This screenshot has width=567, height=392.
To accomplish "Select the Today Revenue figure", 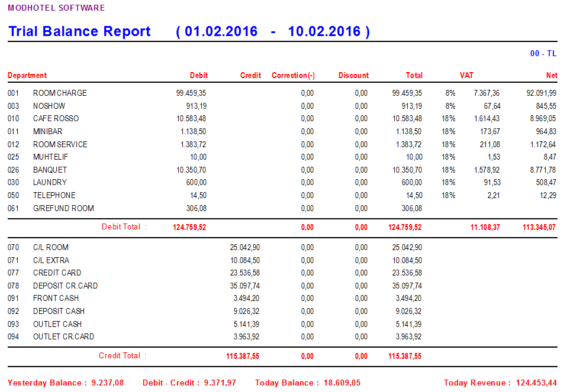I will point(536,383).
